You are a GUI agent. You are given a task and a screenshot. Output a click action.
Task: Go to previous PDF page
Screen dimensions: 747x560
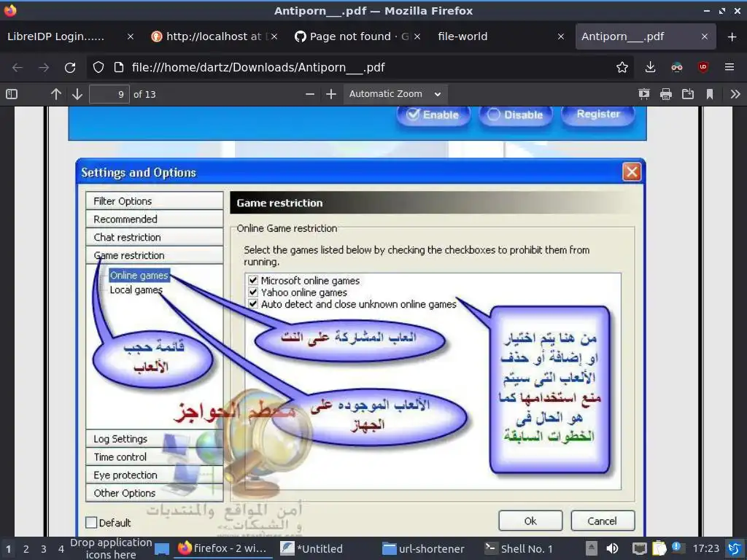pyautogui.click(x=55, y=94)
